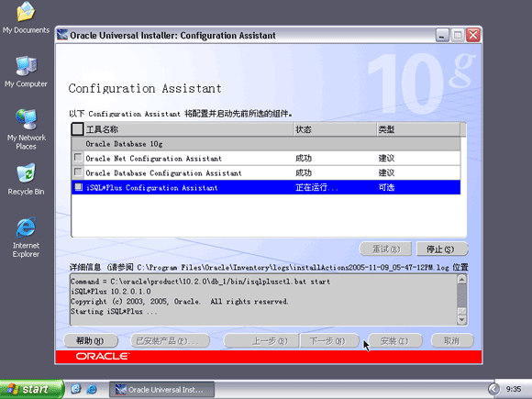Viewport: 532px width, 399px height.
Task: Select Oracle Universal Installer taskbar button
Action: coord(161,390)
